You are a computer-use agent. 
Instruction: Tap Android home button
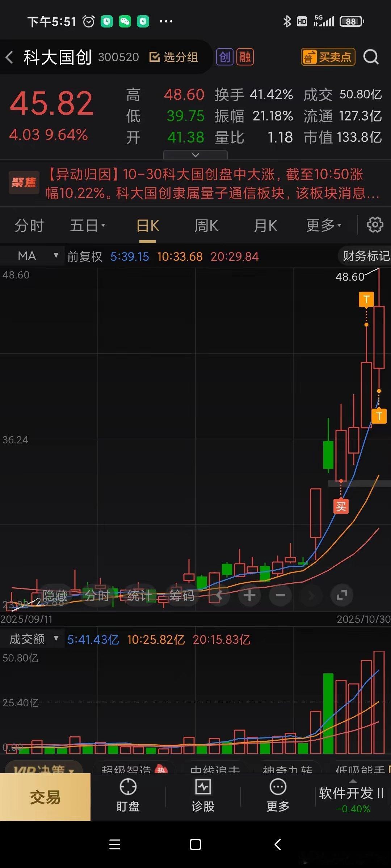click(195, 844)
